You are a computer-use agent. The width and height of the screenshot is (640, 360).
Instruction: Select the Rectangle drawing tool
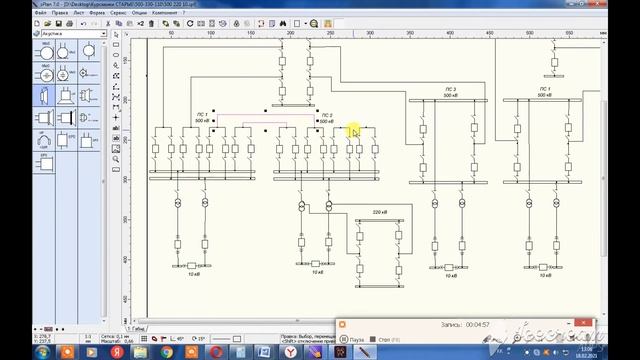pyautogui.click(x=116, y=45)
